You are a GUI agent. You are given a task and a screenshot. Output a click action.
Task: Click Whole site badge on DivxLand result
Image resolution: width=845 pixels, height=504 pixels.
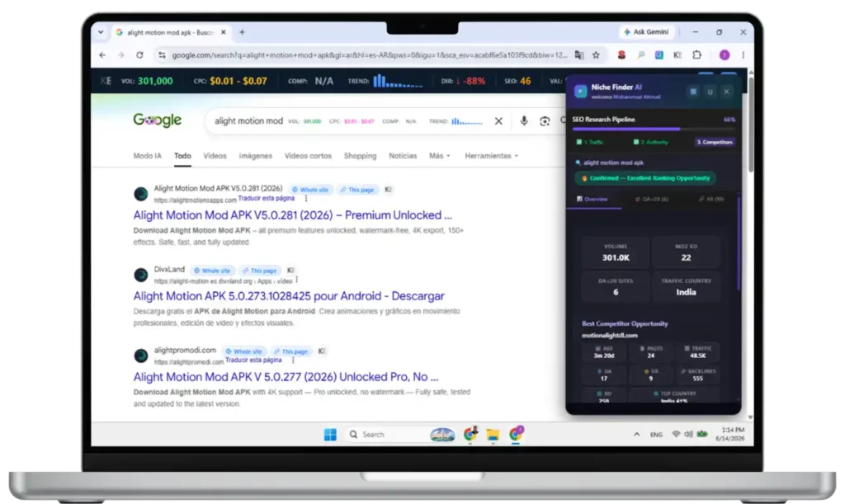click(x=212, y=271)
